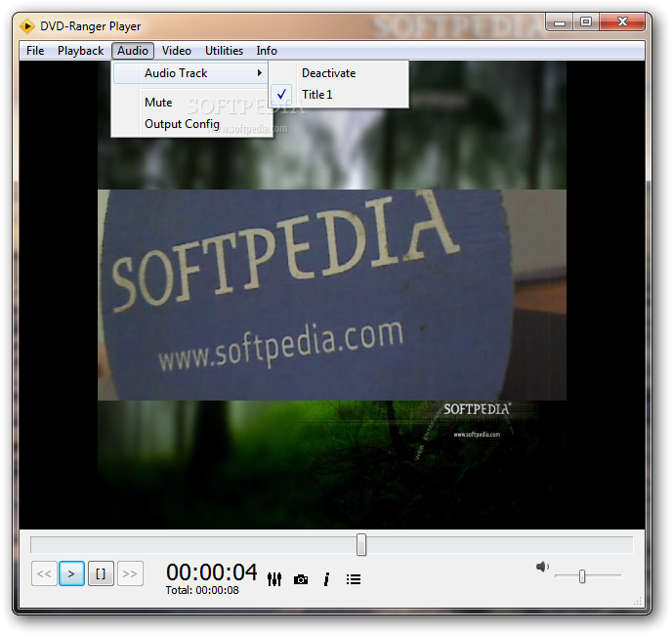Image resolution: width=672 pixels, height=635 pixels.
Task: Click the info i icon
Action: pyautogui.click(x=327, y=579)
